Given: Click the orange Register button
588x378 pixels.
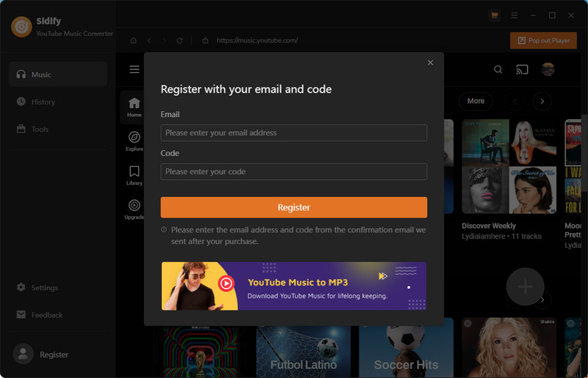Looking at the screenshot, I should point(293,207).
